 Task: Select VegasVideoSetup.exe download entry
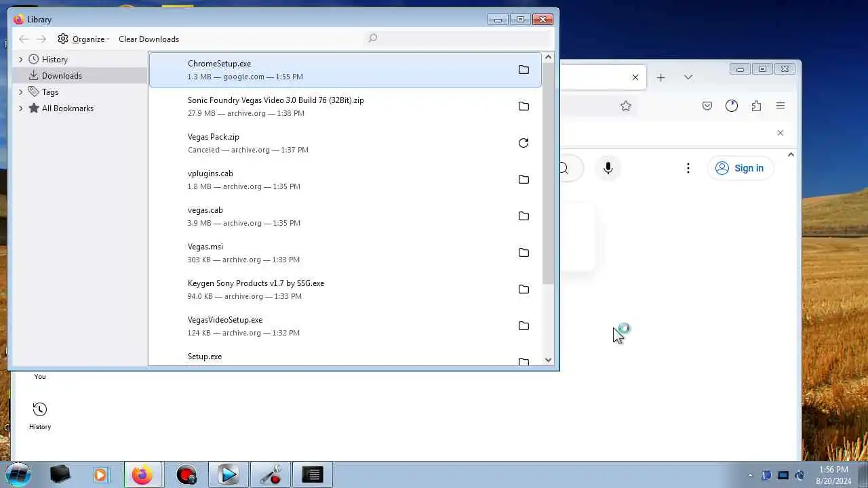[344, 326]
